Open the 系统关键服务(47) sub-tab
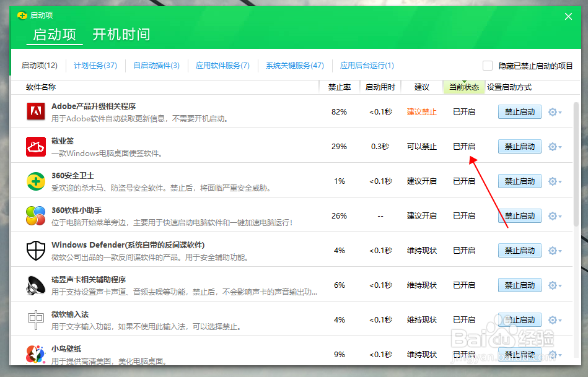 295,66
